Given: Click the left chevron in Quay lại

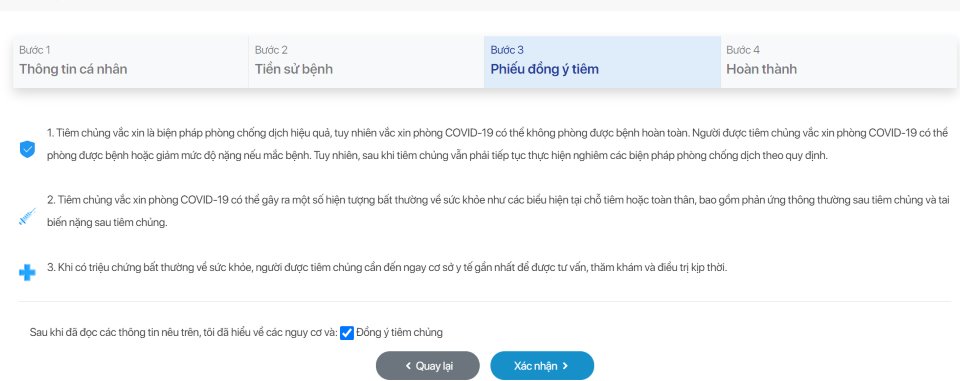Looking at the screenshot, I should (408, 366).
